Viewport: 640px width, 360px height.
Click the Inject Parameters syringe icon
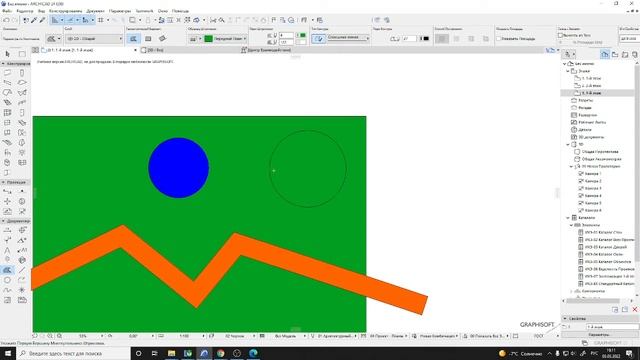click(x=42, y=20)
